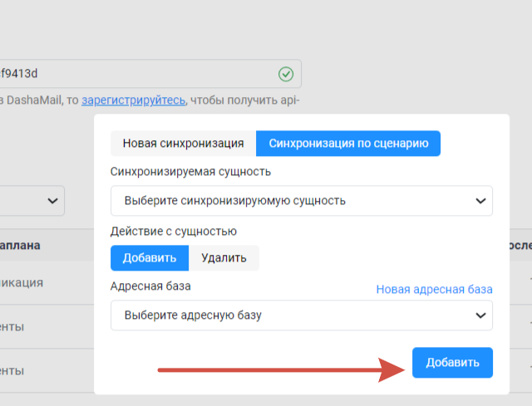Select the Синхронизация по сценарию tab
The width and height of the screenshot is (532, 406).
348,144
